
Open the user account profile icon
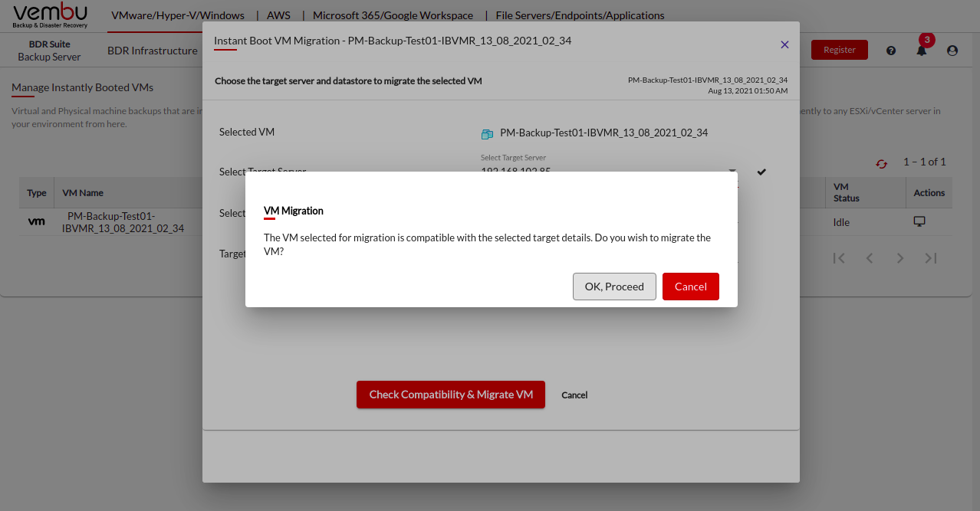coord(952,51)
